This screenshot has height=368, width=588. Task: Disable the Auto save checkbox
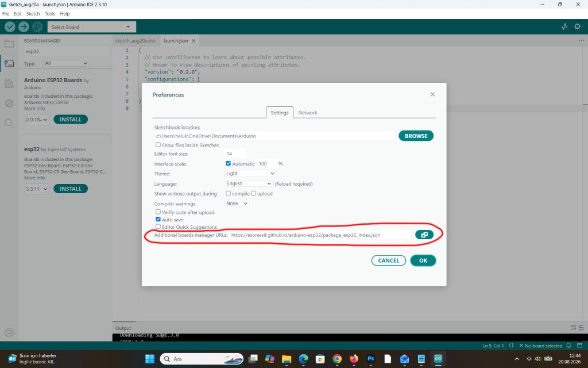click(158, 219)
